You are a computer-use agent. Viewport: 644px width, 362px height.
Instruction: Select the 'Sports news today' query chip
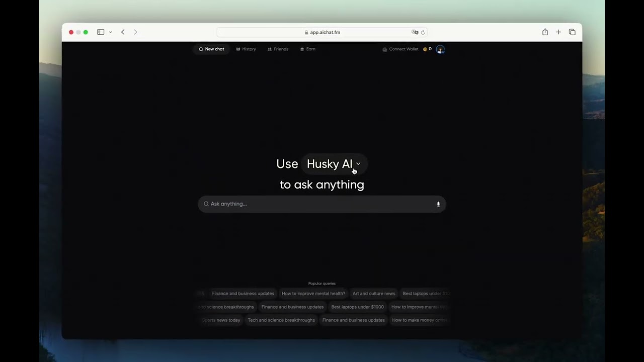tap(221, 320)
